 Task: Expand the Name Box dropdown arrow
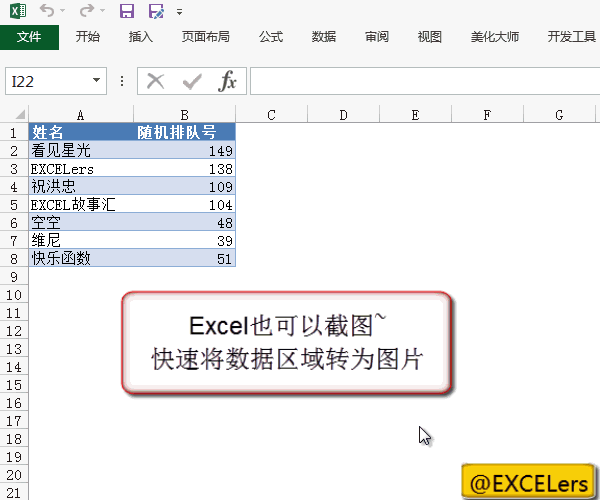click(97, 81)
